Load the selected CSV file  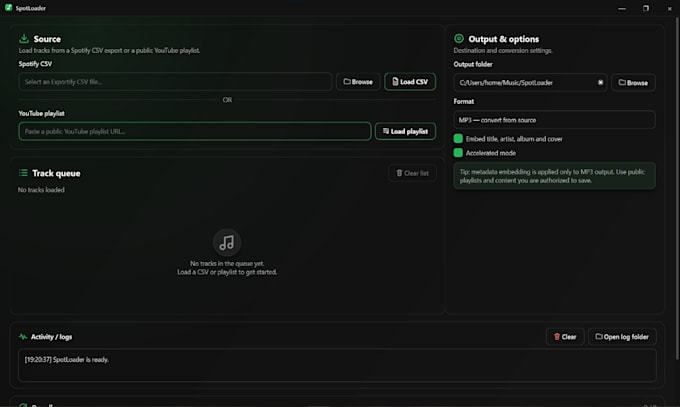point(410,82)
